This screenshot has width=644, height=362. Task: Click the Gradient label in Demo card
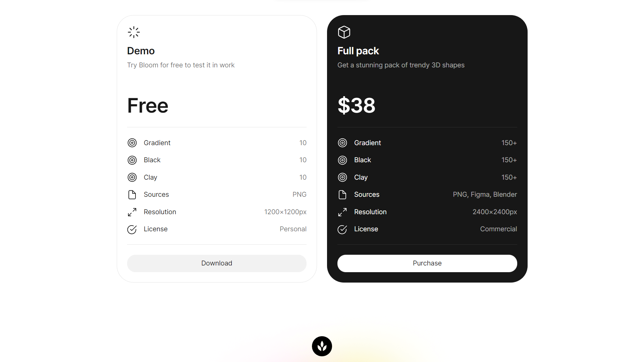coord(157,143)
